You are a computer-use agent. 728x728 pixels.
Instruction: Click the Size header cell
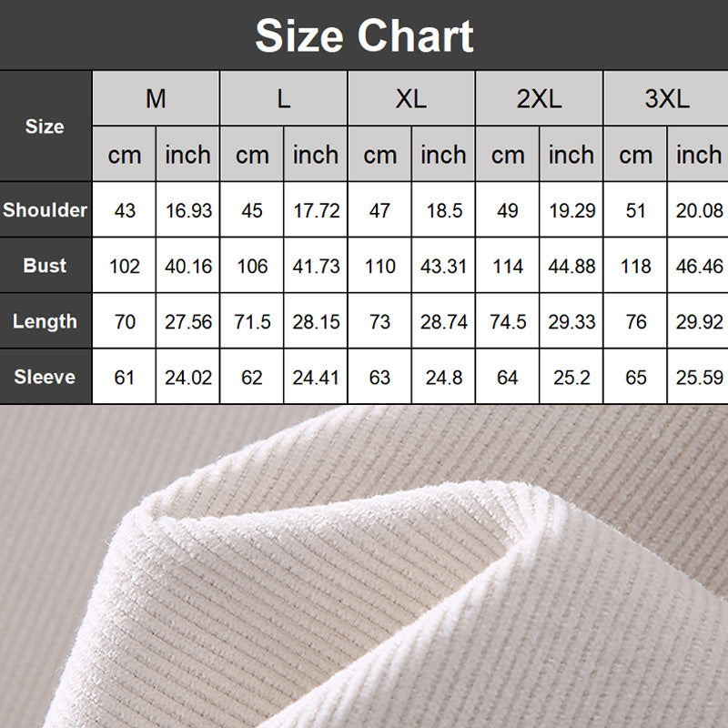click(45, 126)
